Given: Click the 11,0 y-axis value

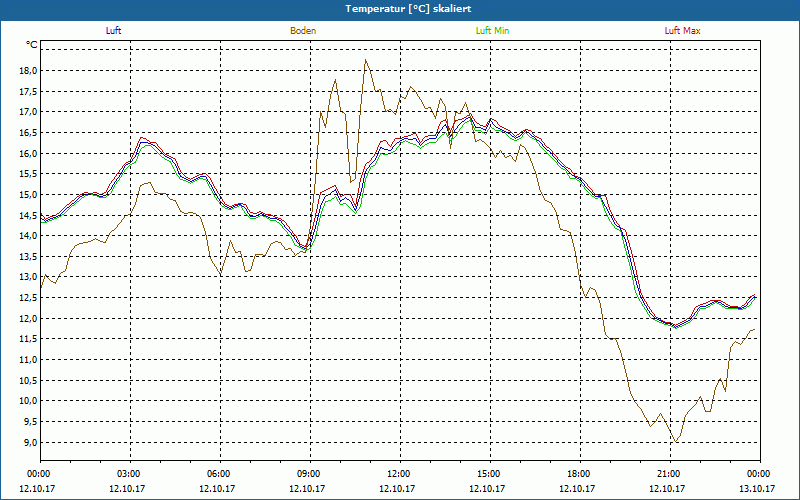Looking at the screenshot, I should 29,360.
